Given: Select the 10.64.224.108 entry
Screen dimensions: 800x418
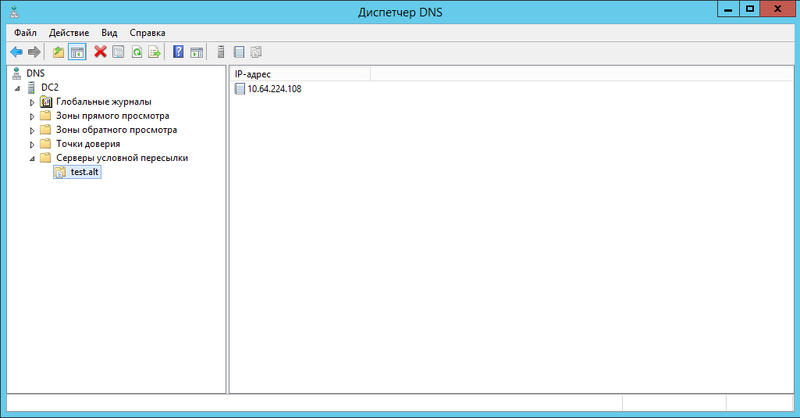Looking at the screenshot, I should tap(274, 89).
